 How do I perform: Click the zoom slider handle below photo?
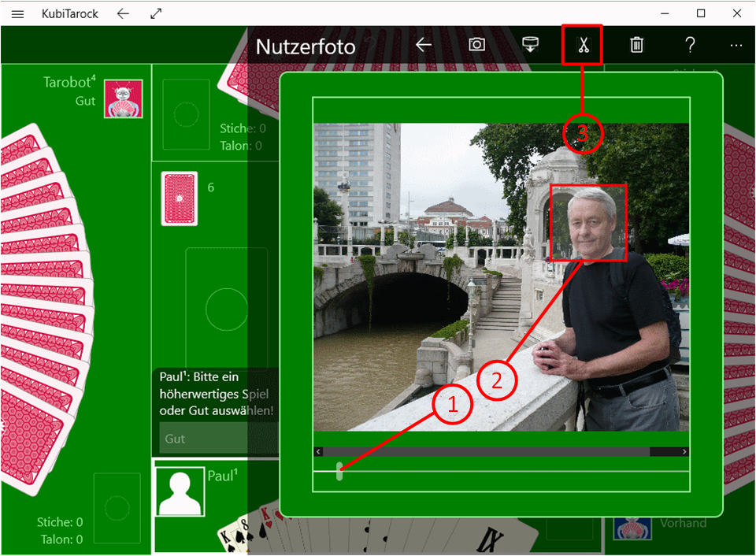point(339,472)
